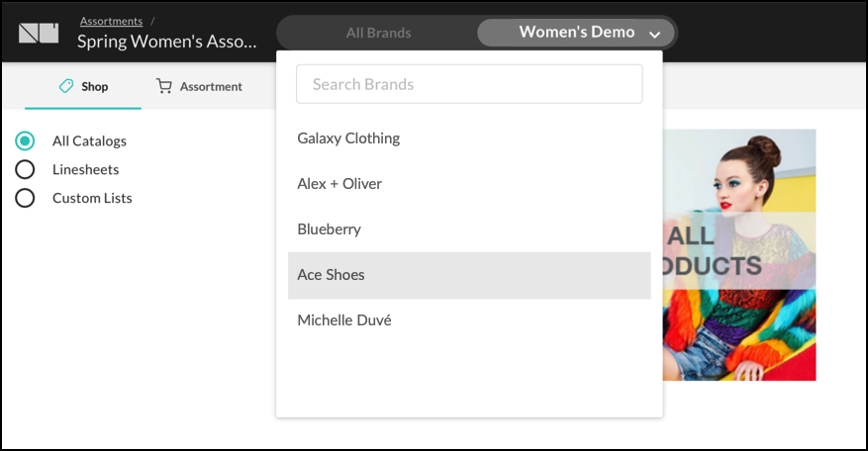Open the Shop tab
The width and height of the screenshot is (868, 451).
[x=83, y=86]
